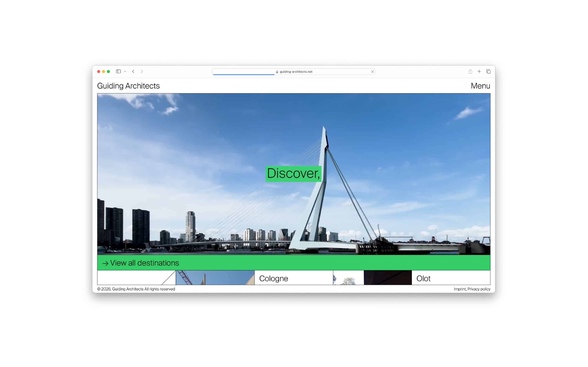Click the forward navigation arrow

tap(142, 71)
